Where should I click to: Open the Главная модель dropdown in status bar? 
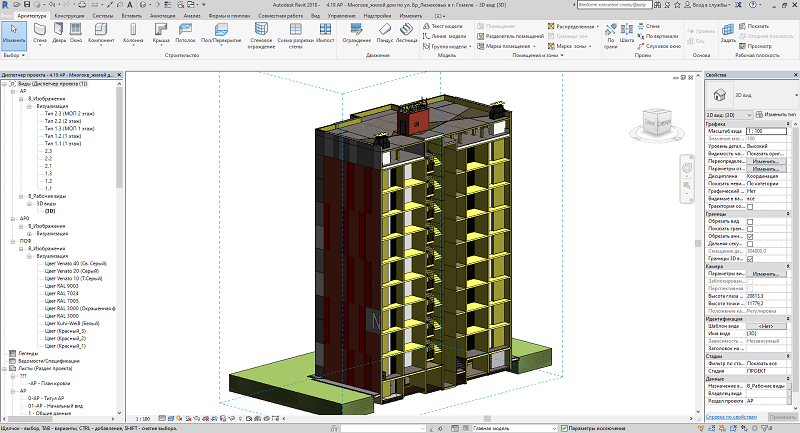[514, 428]
